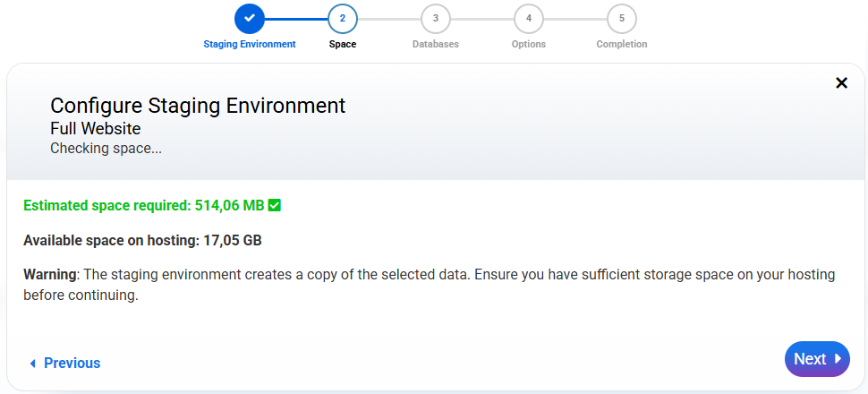The width and height of the screenshot is (868, 394).
Task: Select the step 2 circle
Action: [x=343, y=18]
